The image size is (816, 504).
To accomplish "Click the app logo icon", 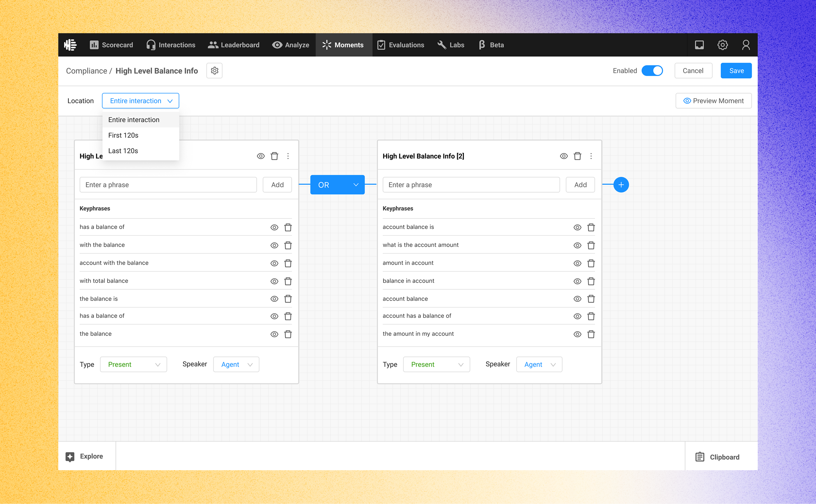I will click(70, 45).
